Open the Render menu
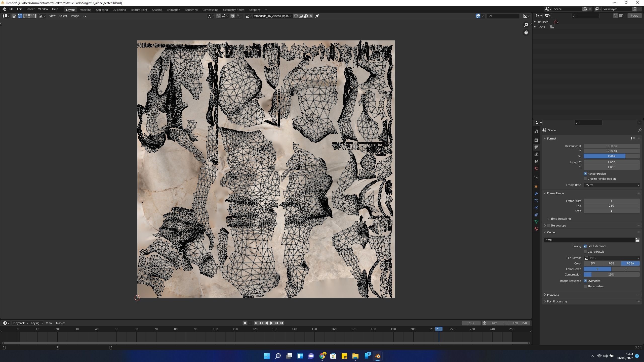This screenshot has height=362, width=644. pos(30,9)
